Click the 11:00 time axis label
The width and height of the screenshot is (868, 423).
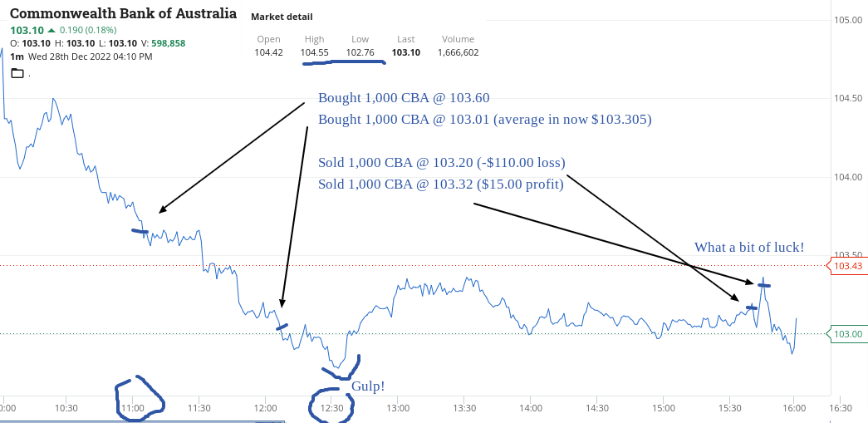(x=133, y=409)
